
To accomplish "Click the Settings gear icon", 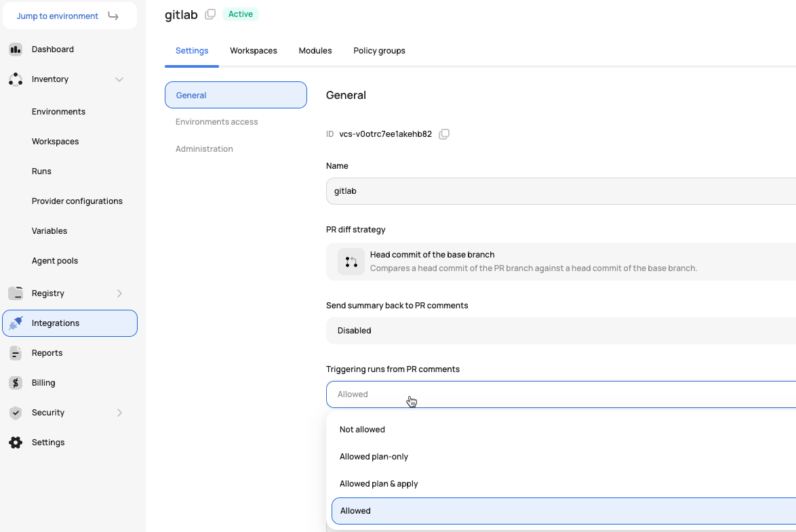I will 16,443.
